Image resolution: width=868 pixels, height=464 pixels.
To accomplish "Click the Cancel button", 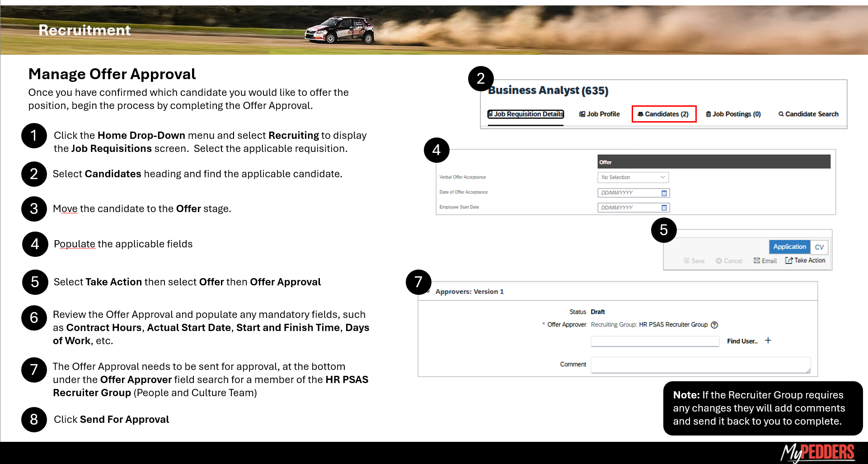I will tap(729, 261).
